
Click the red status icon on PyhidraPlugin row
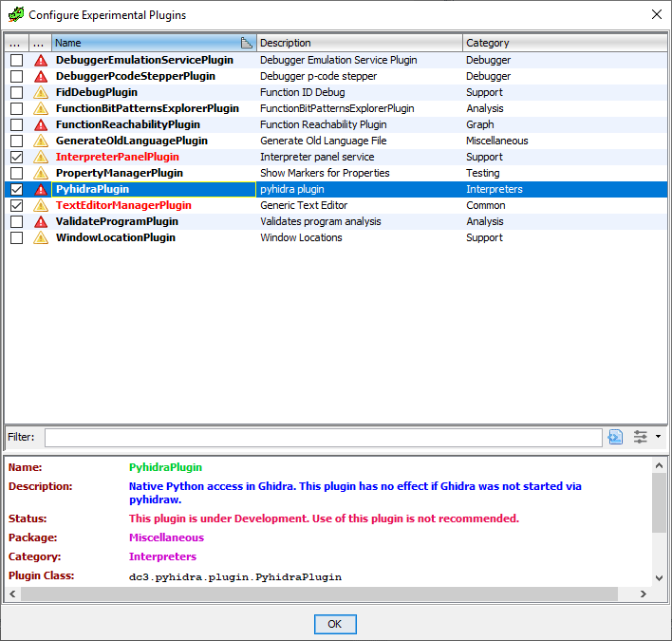pyautogui.click(x=41, y=189)
